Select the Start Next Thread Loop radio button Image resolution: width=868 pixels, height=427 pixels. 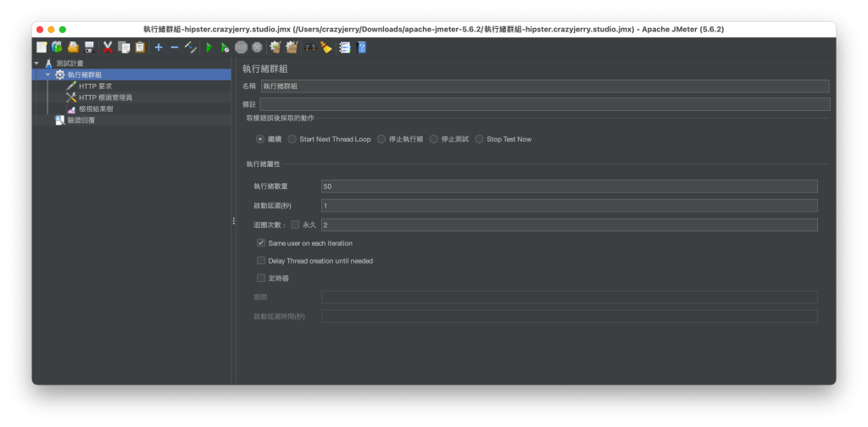[x=292, y=140]
